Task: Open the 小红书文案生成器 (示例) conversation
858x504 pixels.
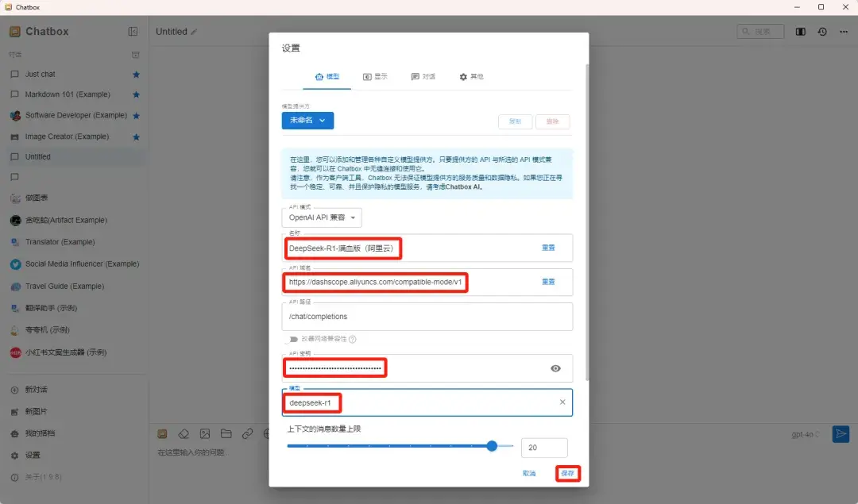Action: [74, 352]
